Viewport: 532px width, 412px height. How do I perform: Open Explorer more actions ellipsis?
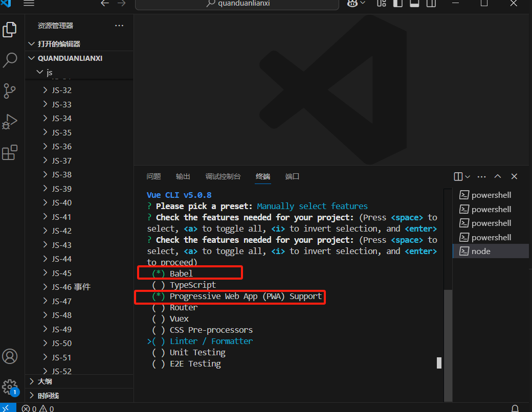click(x=119, y=26)
